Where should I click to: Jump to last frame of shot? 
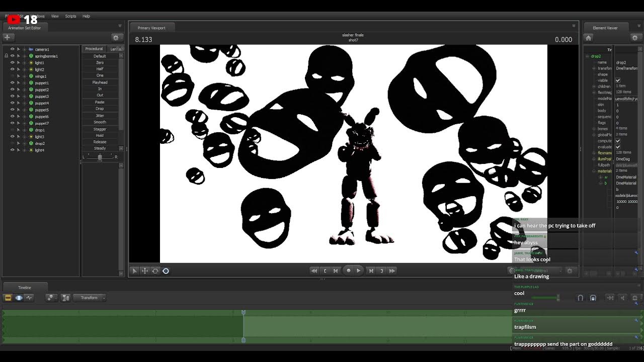[392, 270]
